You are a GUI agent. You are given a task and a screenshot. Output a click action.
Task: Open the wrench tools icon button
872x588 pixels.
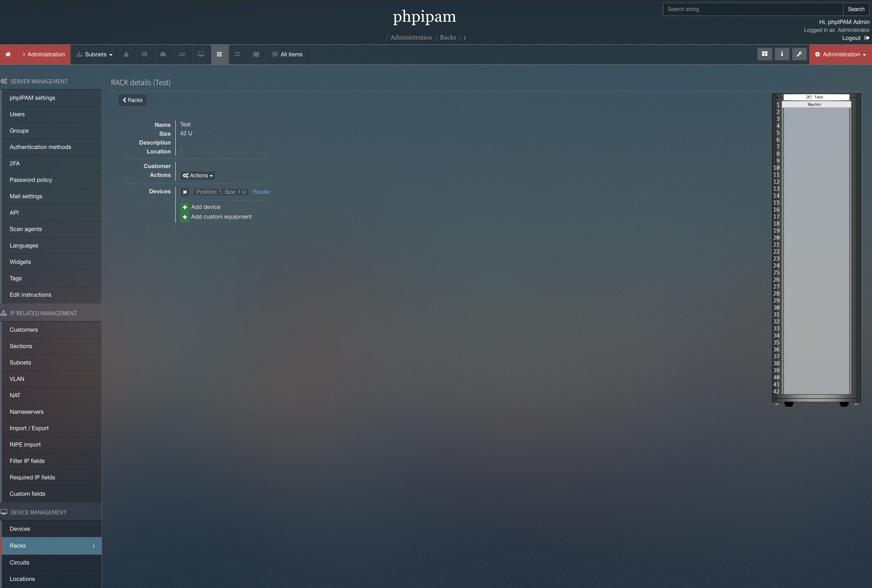pos(799,54)
